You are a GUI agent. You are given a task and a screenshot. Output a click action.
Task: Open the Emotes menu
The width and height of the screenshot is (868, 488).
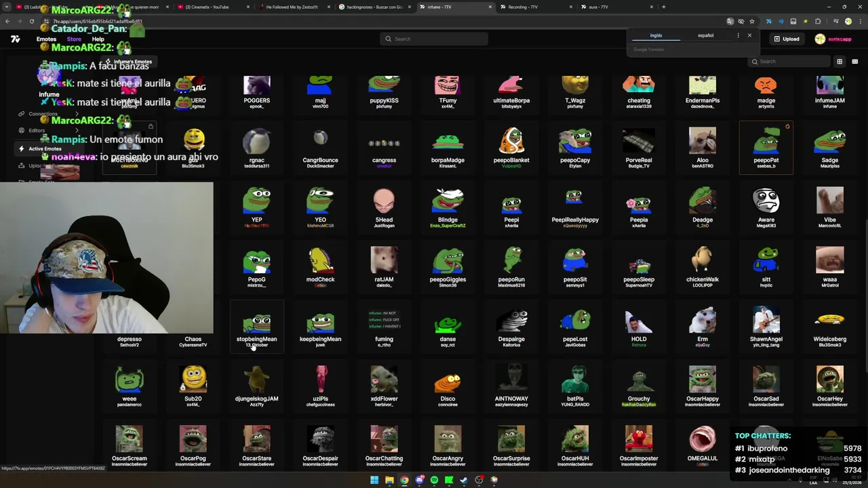click(x=46, y=39)
